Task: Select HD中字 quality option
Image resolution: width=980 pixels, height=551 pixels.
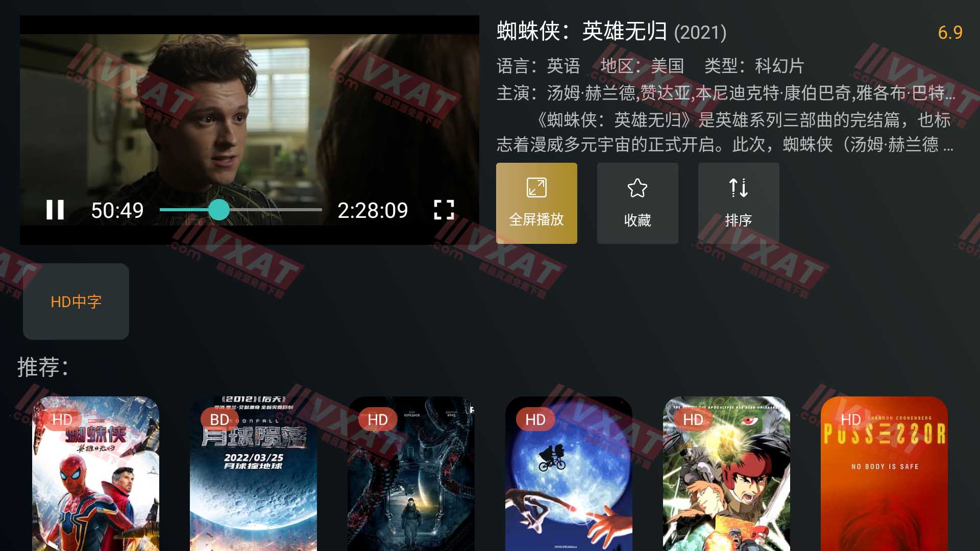Action: click(77, 300)
